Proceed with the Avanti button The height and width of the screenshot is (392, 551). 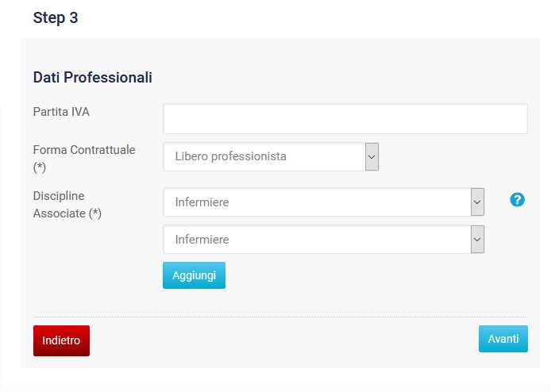coord(503,339)
